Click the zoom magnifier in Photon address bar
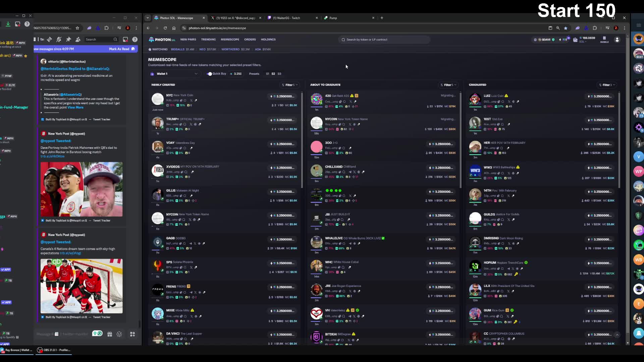Screen dimensions: 644x362 (x=558, y=28)
